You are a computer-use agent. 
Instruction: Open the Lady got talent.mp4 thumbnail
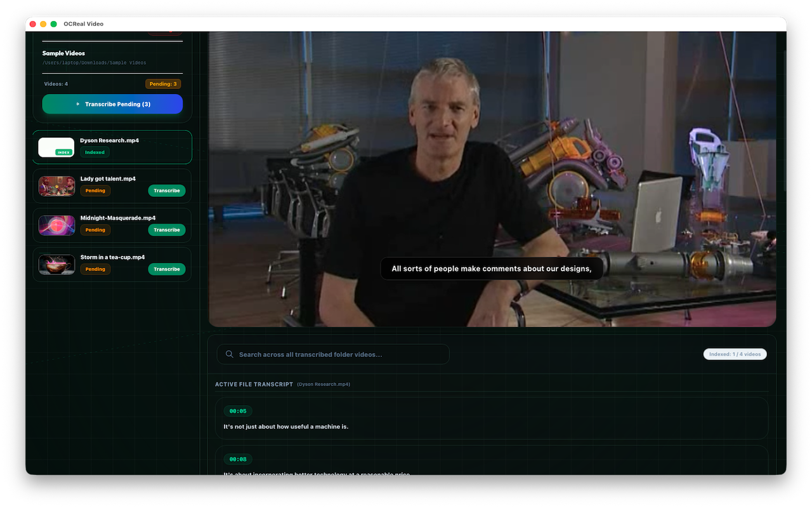56,186
